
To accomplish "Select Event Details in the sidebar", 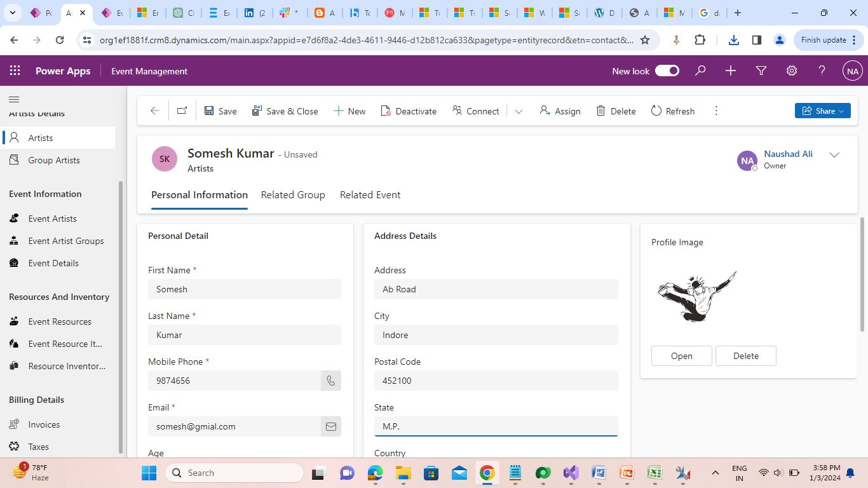I will pyautogui.click(x=53, y=263).
